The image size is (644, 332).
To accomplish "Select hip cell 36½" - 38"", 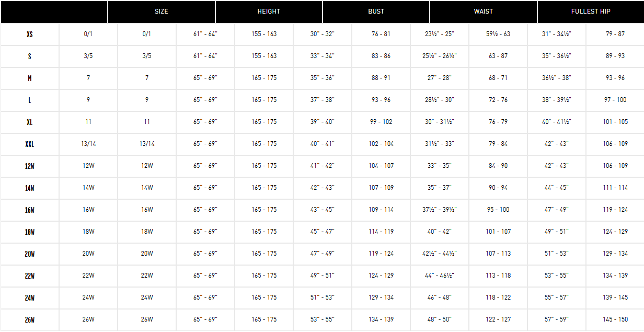I will pos(557,78).
